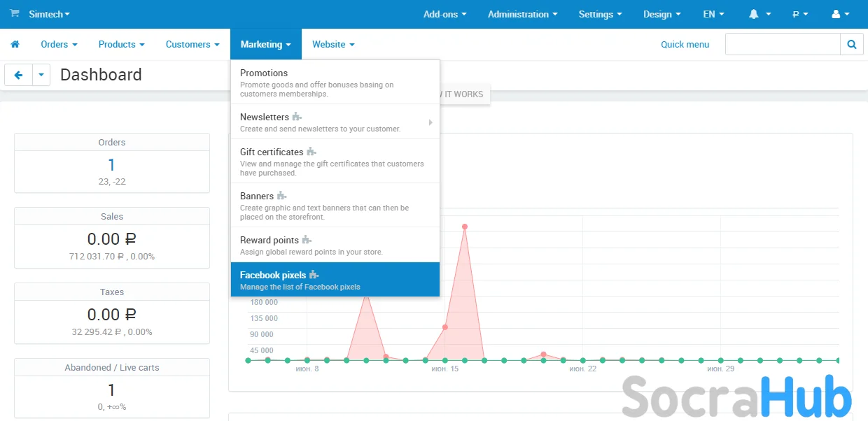Image resolution: width=868 pixels, height=421 pixels.
Task: Open the Add-ons menu
Action: (444, 14)
